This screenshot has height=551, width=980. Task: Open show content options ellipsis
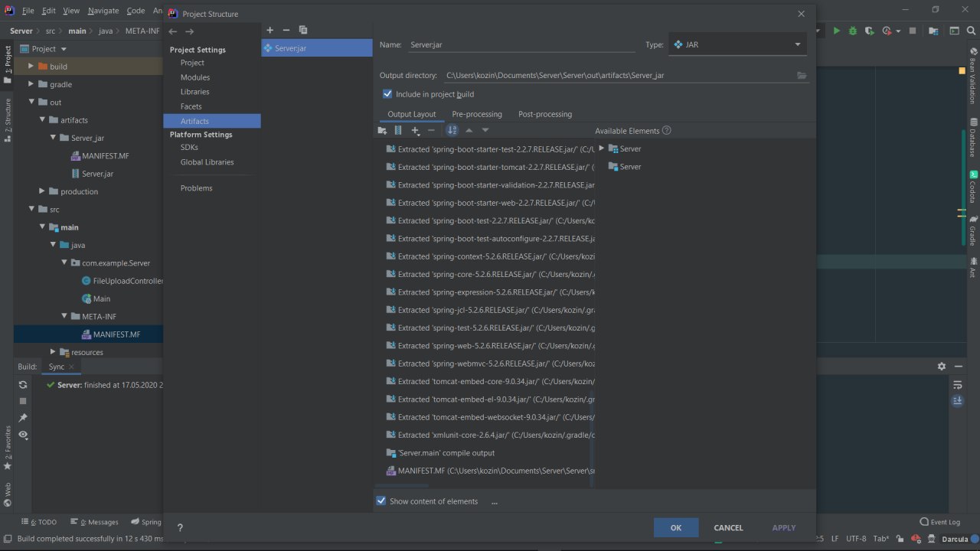[x=495, y=502]
